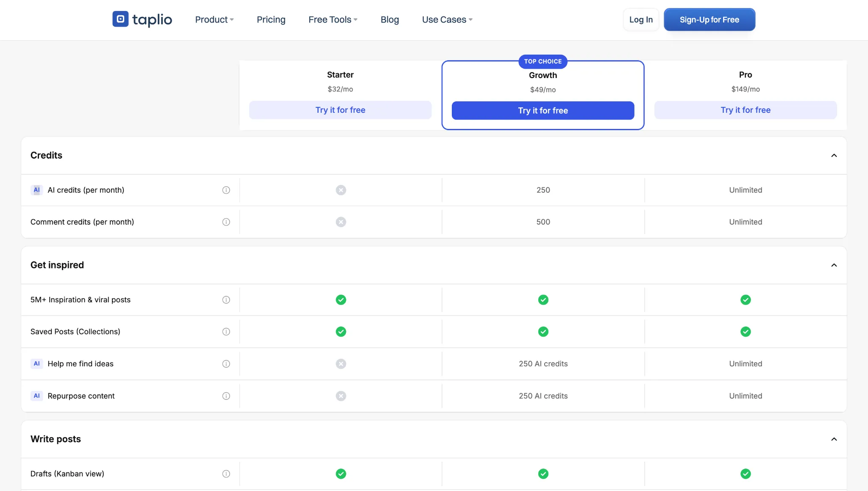Click Pro checkmark for Saved Posts (Collections)
This screenshot has width=868, height=491.
[x=746, y=332]
